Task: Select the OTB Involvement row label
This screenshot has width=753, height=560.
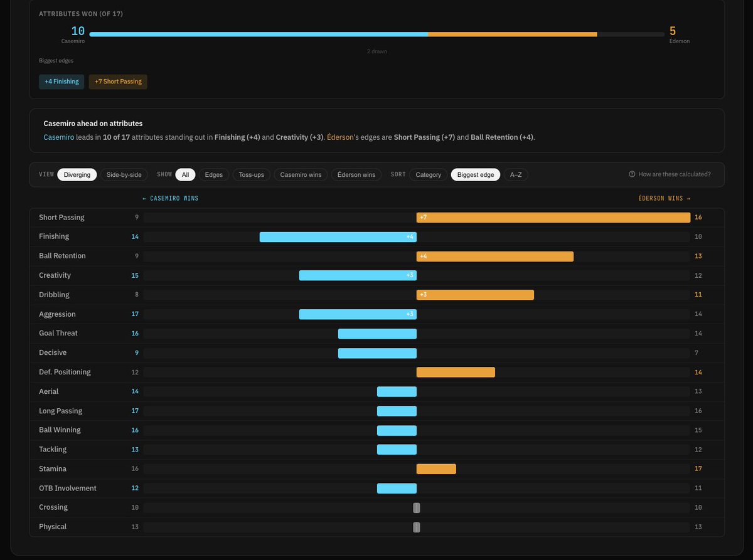Action: pos(68,488)
